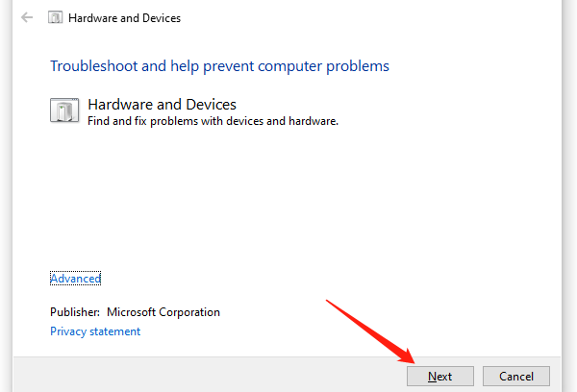
Task: Click the red arrow annotation
Action: pos(370,332)
